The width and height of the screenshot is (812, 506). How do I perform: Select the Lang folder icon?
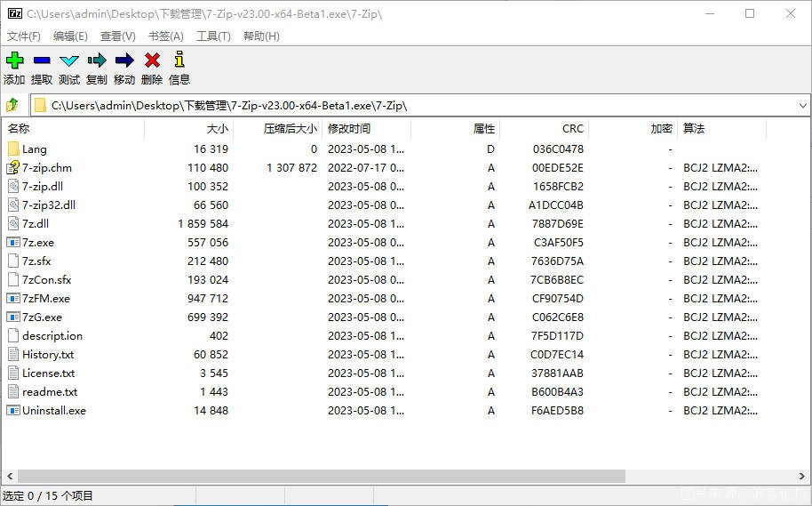pos(13,149)
